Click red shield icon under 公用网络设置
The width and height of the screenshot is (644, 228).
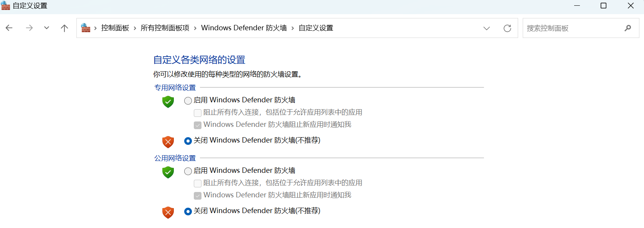[168, 212]
